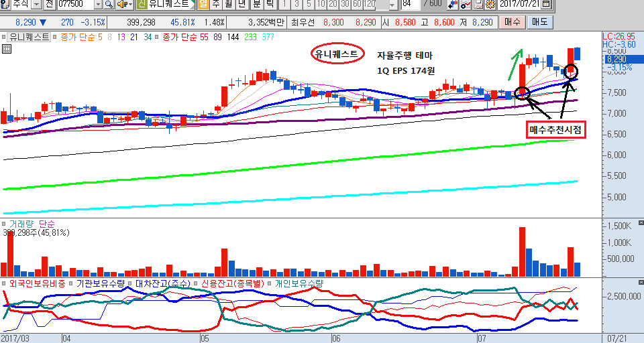Click the MA 13 legend label
Viewport: 644px width, 343px height.
tap(121, 37)
